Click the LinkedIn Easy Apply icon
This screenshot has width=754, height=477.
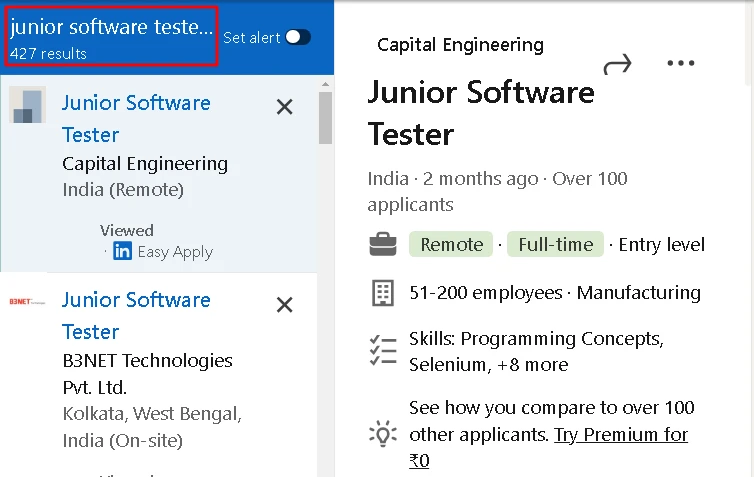click(x=122, y=251)
